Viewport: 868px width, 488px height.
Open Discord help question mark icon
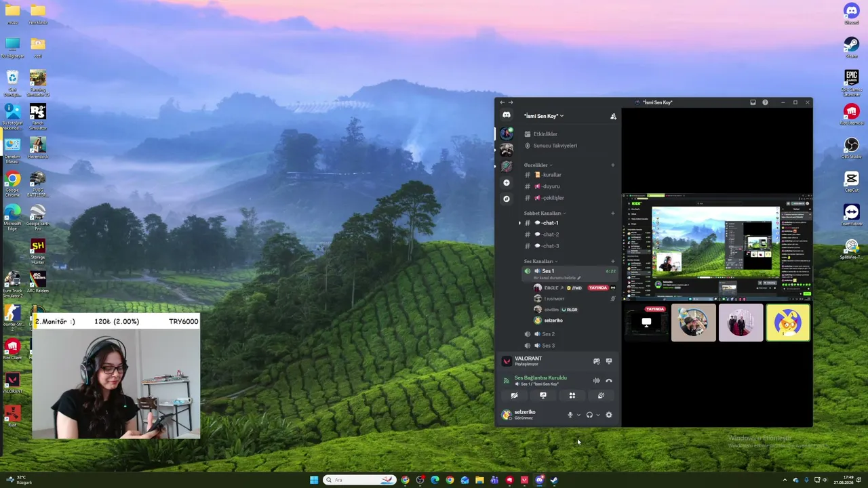765,102
